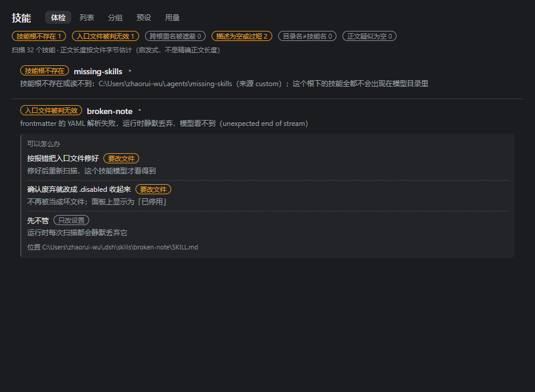This screenshot has height=392, width=535.
Task: Open the 列表 tab
Action: pos(87,17)
